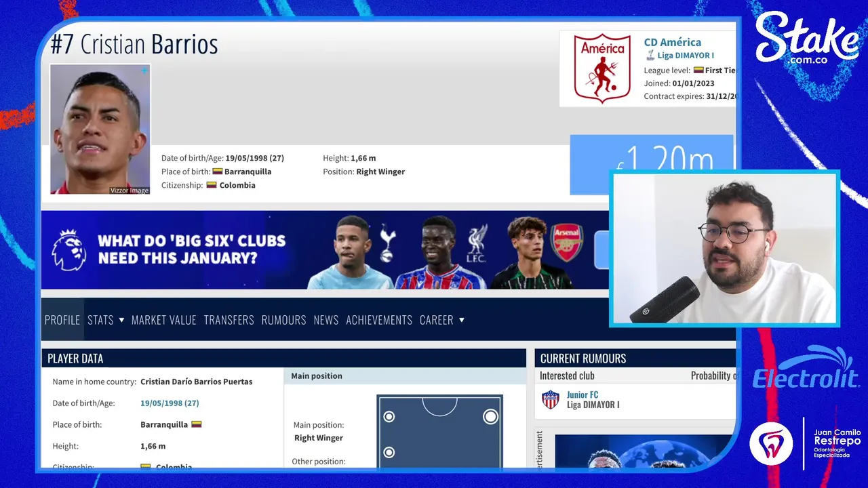The height and width of the screenshot is (488, 868).
Task: Click the Stake.com.co logo
Action: pyautogui.click(x=807, y=39)
